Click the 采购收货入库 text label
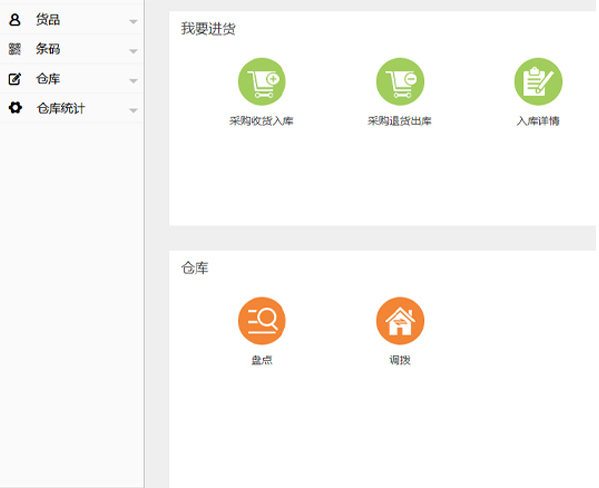 [261, 121]
